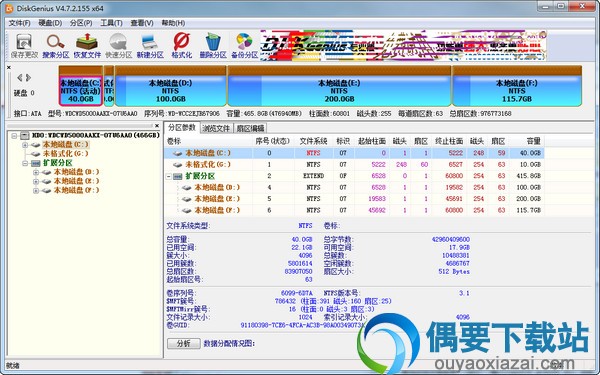The width and height of the screenshot is (600, 375).
Task: Click the 终止柱面 column header
Action: [449, 141]
